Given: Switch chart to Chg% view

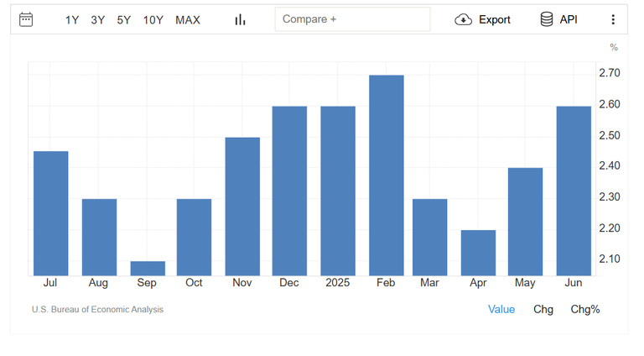Looking at the screenshot, I should (584, 309).
